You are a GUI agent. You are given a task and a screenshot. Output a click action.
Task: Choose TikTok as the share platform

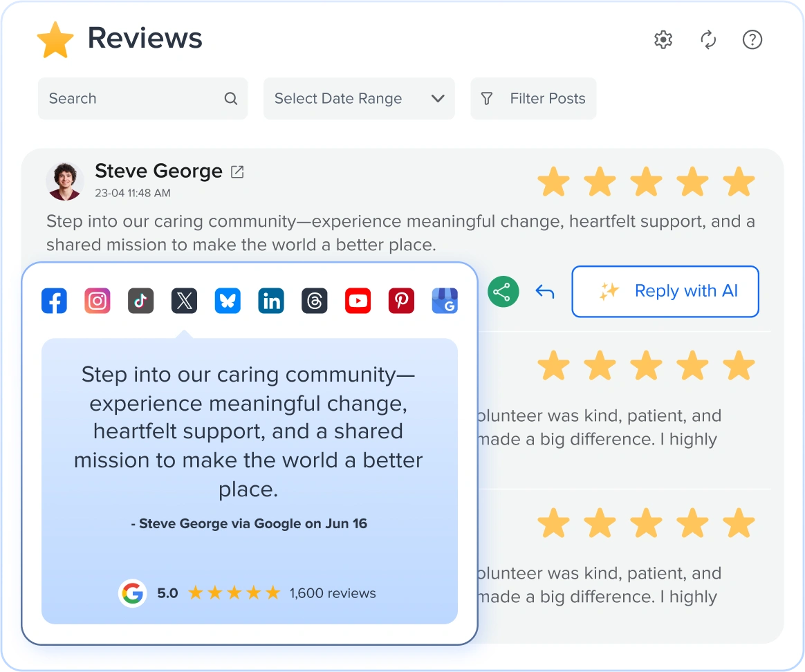click(140, 301)
